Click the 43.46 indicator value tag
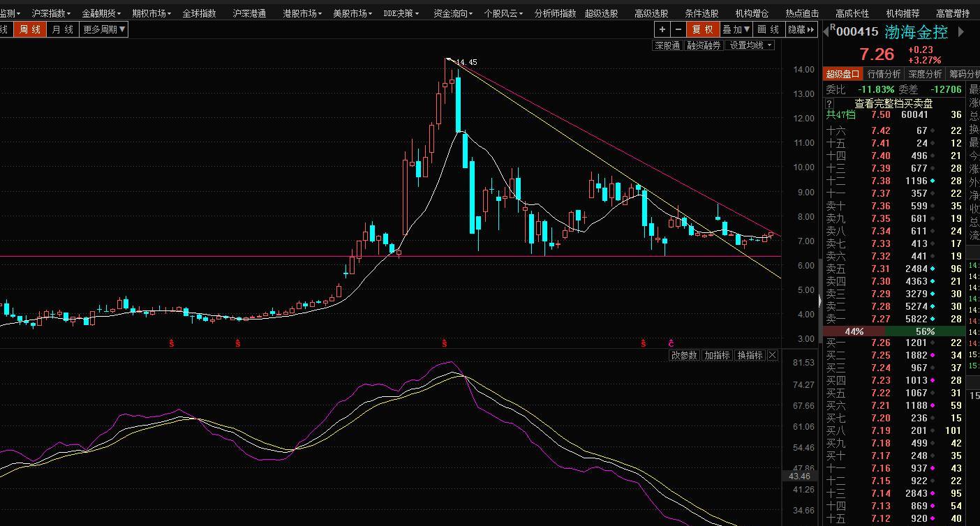The width and height of the screenshot is (980, 526). pyautogui.click(x=799, y=476)
